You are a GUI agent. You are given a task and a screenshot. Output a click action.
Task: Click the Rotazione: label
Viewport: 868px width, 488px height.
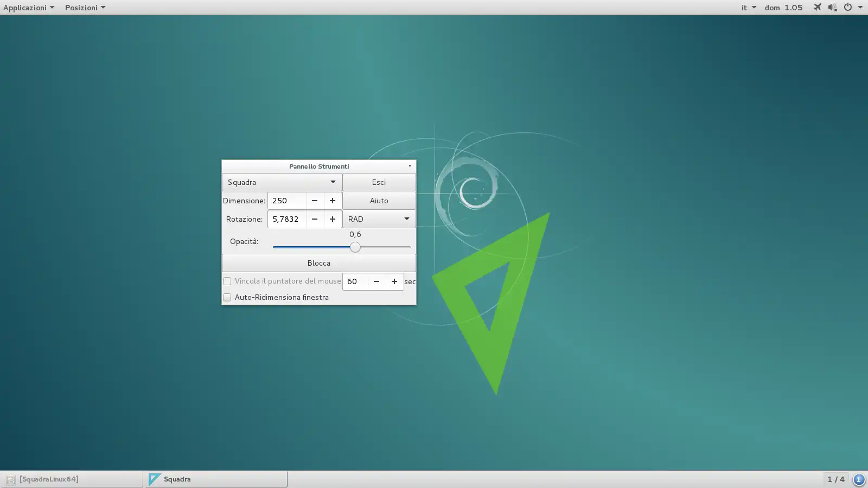pyautogui.click(x=244, y=219)
